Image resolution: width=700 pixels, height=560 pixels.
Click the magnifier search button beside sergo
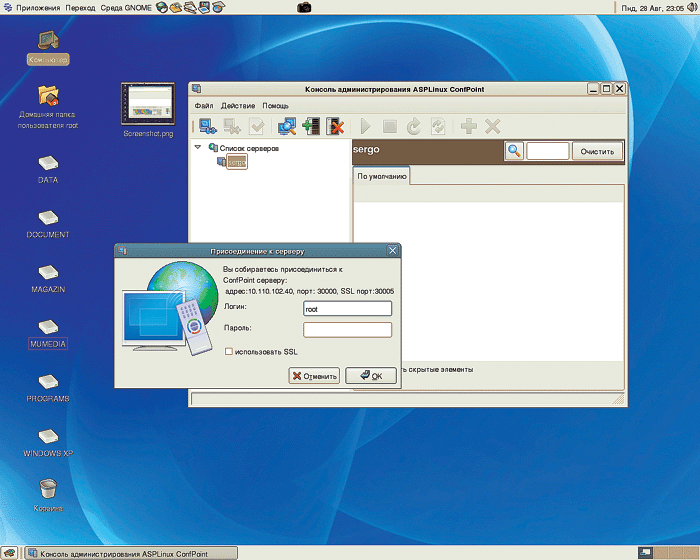pos(514,151)
